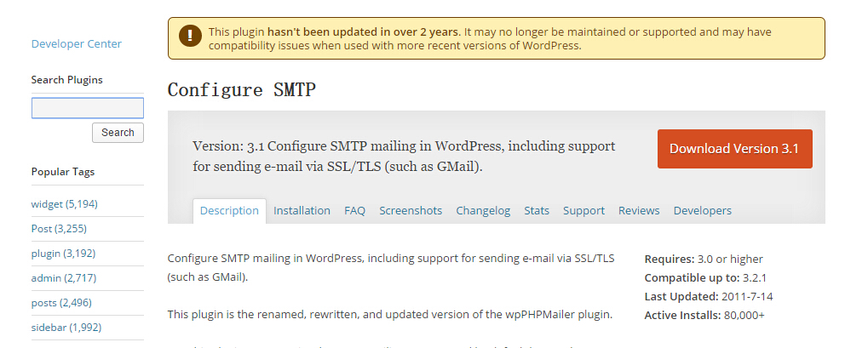
Task: Select the Support tab
Action: click(x=583, y=211)
